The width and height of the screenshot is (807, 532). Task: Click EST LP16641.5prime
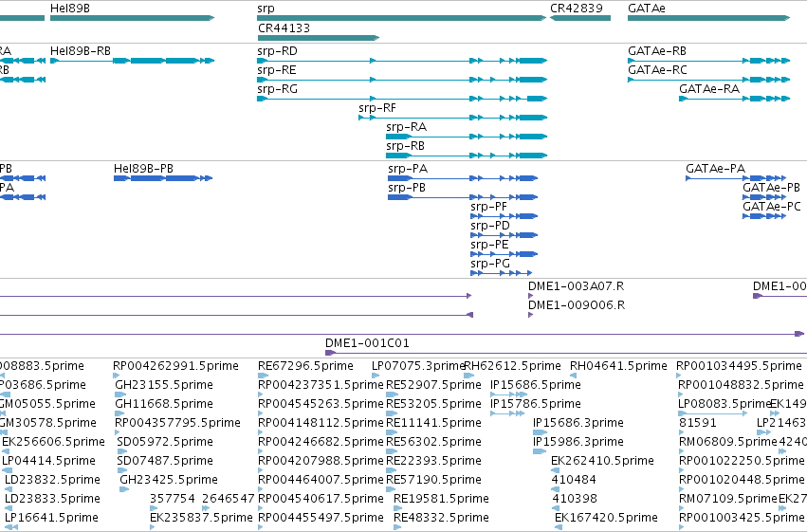pyautogui.click(x=51, y=518)
